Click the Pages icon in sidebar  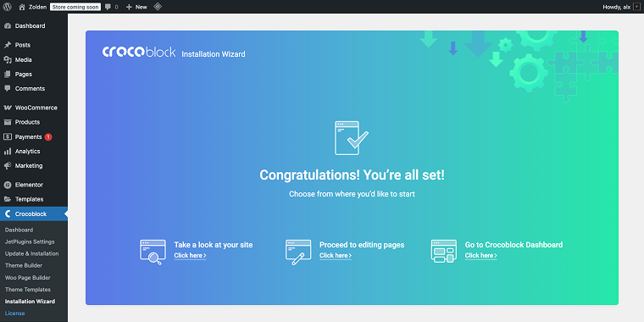(x=8, y=75)
